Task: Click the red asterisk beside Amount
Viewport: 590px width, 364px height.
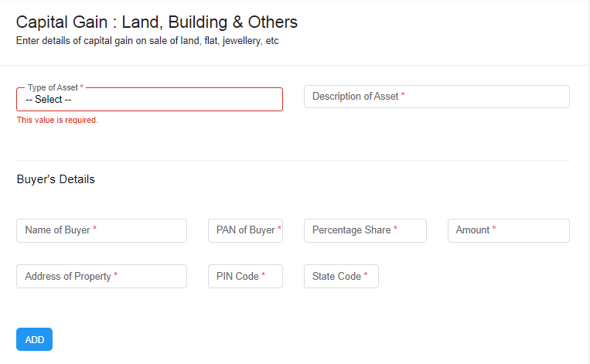Action: [x=494, y=230]
